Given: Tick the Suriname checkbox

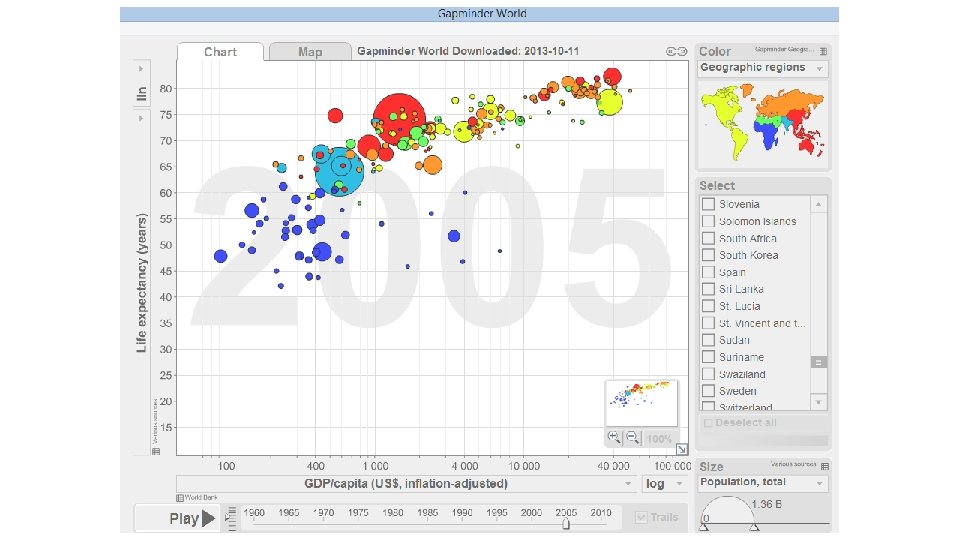Looking at the screenshot, I should tap(708, 357).
